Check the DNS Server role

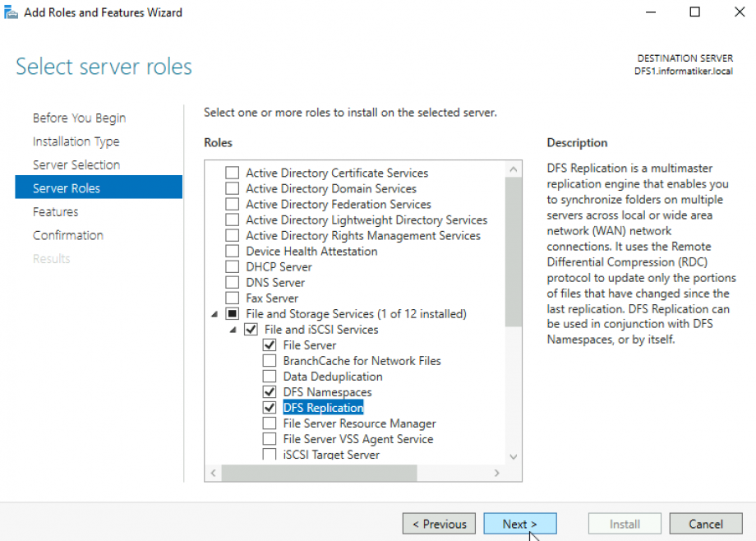pyautogui.click(x=232, y=282)
